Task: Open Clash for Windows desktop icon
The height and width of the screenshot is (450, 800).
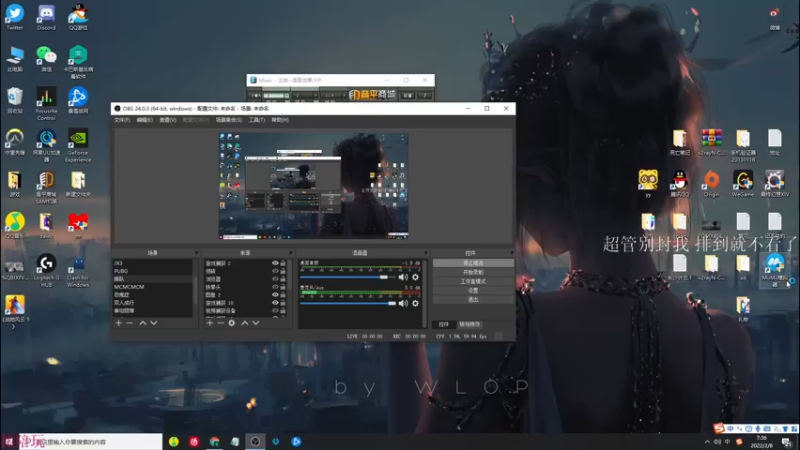Action: pos(78,270)
